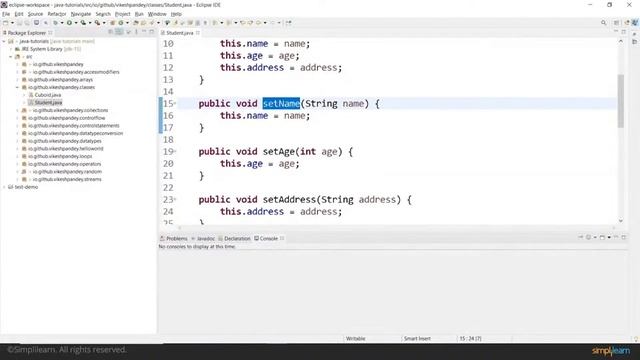Screen dimensions: 640x360
Task: Click the folding toggle at line 23
Action: click(175, 200)
